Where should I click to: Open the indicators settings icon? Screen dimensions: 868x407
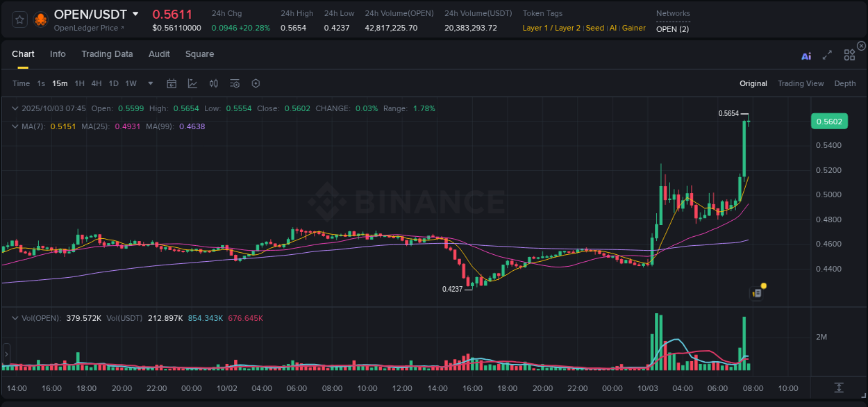tap(235, 83)
